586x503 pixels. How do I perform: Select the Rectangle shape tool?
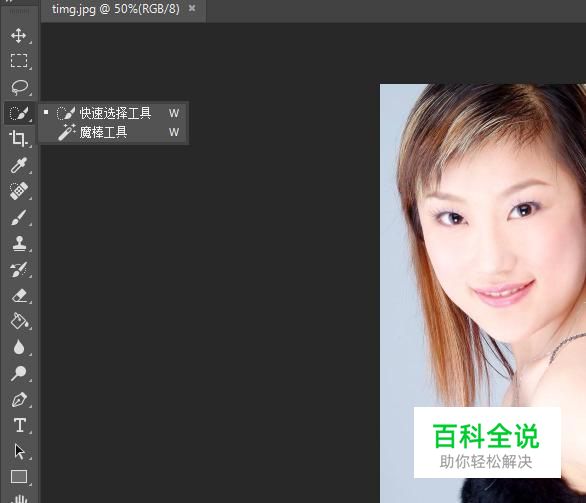click(x=19, y=477)
